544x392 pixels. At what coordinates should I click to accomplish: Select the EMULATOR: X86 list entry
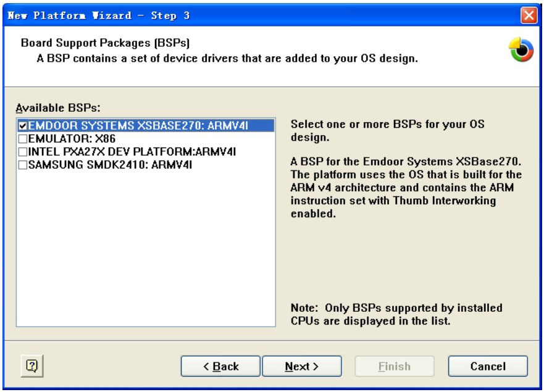[x=72, y=139]
